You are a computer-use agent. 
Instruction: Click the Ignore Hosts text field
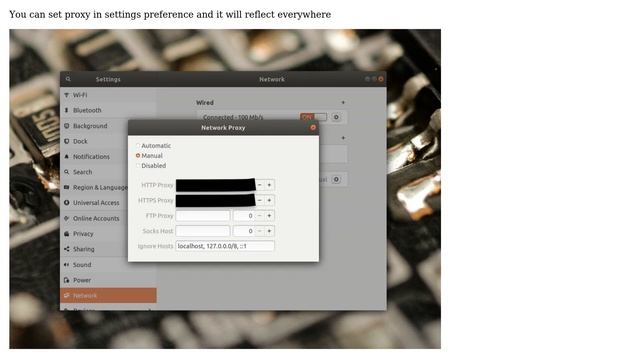[225, 246]
